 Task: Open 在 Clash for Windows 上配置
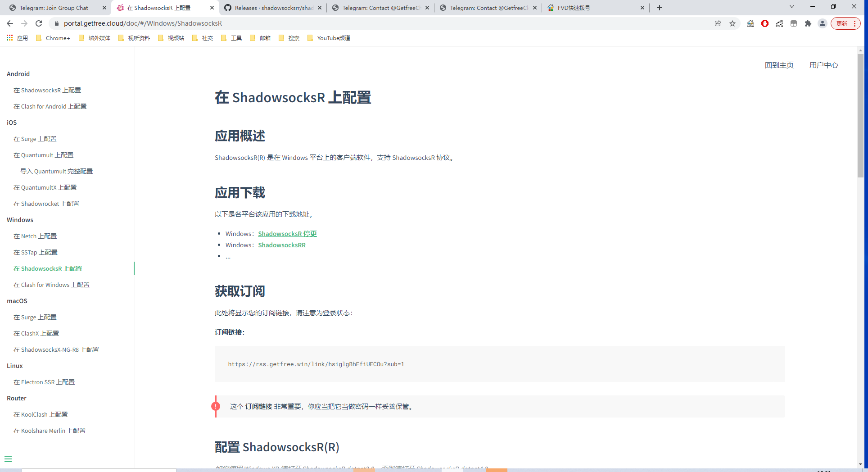(51, 285)
